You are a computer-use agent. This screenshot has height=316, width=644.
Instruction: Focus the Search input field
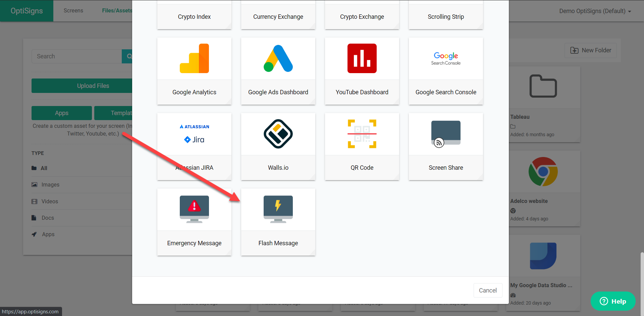(77, 56)
